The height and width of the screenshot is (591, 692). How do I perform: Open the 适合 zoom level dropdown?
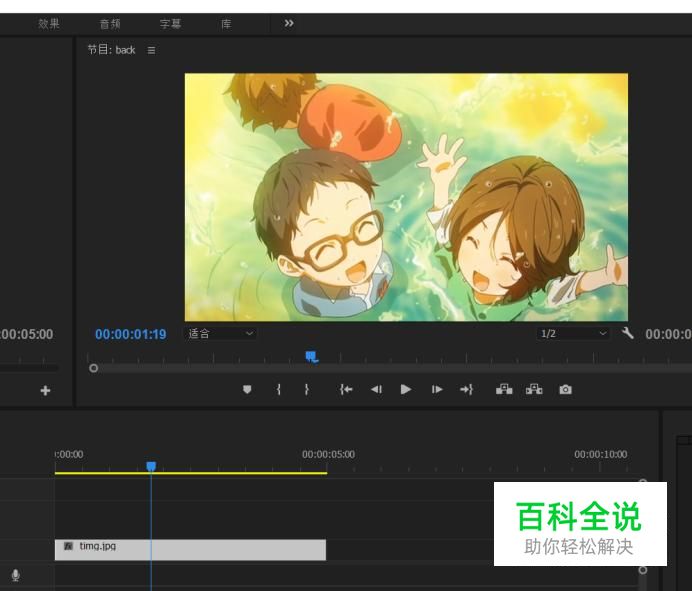[x=220, y=333]
